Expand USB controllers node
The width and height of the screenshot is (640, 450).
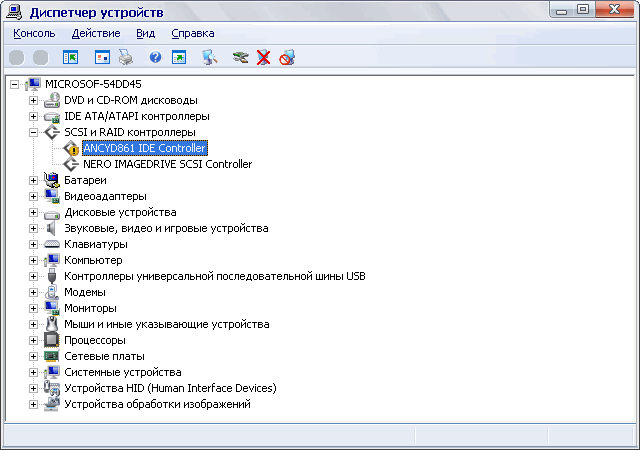[x=33, y=276]
